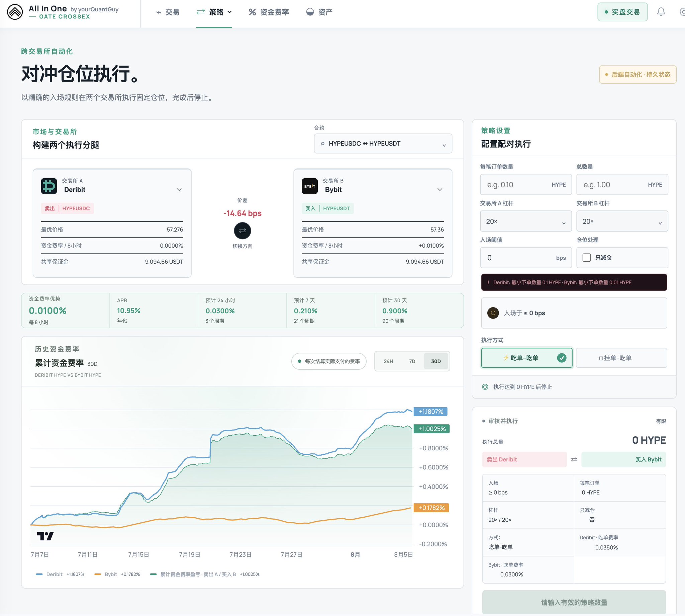Click the swap direction round button
This screenshot has height=616, width=685.
pyautogui.click(x=242, y=231)
